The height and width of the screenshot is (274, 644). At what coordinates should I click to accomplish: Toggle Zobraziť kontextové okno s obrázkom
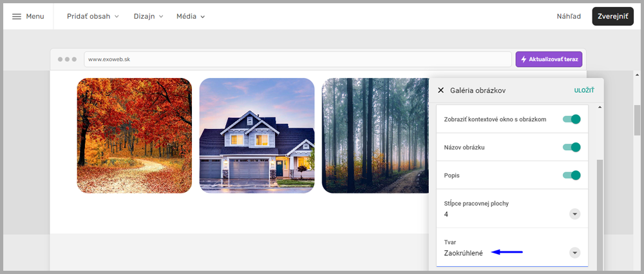(572, 119)
